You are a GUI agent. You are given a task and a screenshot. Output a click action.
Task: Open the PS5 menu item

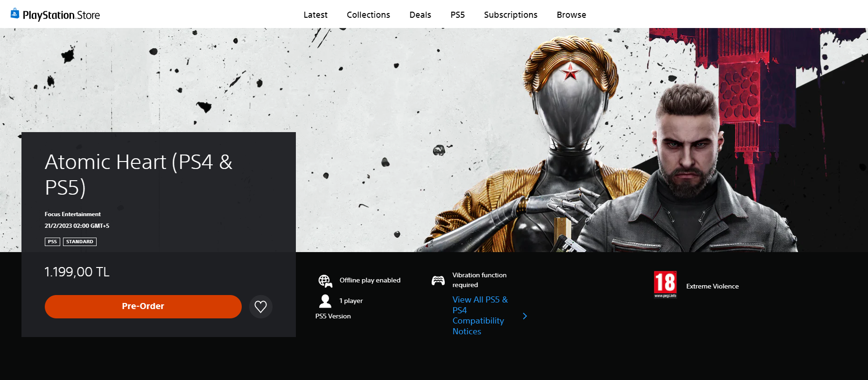click(457, 15)
